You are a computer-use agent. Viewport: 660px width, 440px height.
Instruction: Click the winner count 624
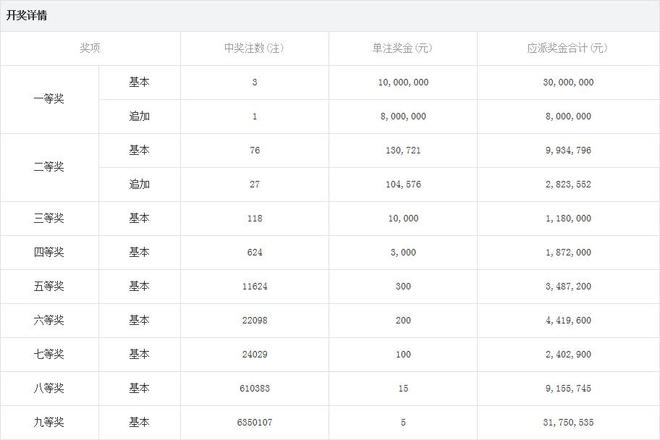coord(255,253)
